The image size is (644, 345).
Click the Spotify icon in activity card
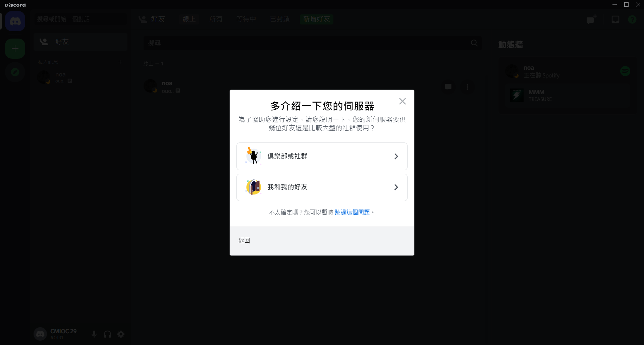tap(625, 71)
